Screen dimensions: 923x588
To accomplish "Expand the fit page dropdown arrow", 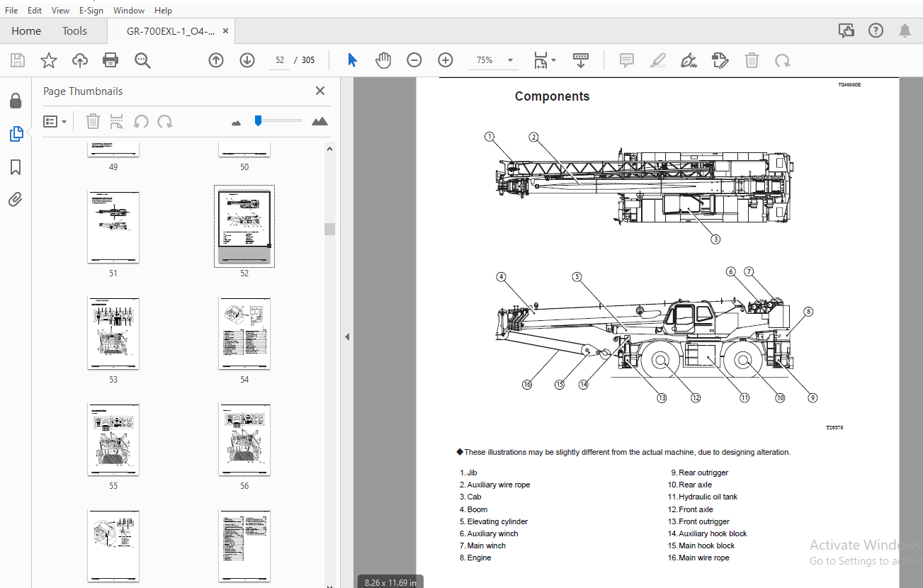I will 553,60.
